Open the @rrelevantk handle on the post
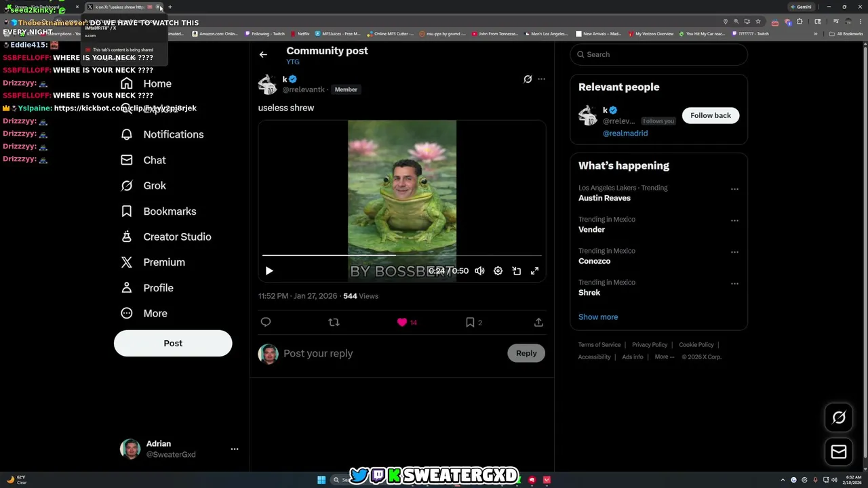 point(303,89)
